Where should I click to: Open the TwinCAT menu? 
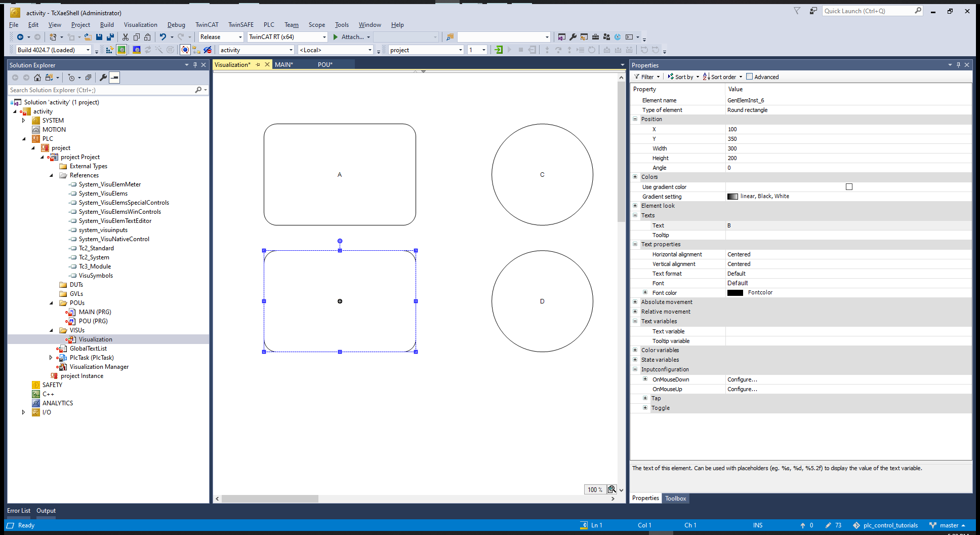[x=207, y=25]
